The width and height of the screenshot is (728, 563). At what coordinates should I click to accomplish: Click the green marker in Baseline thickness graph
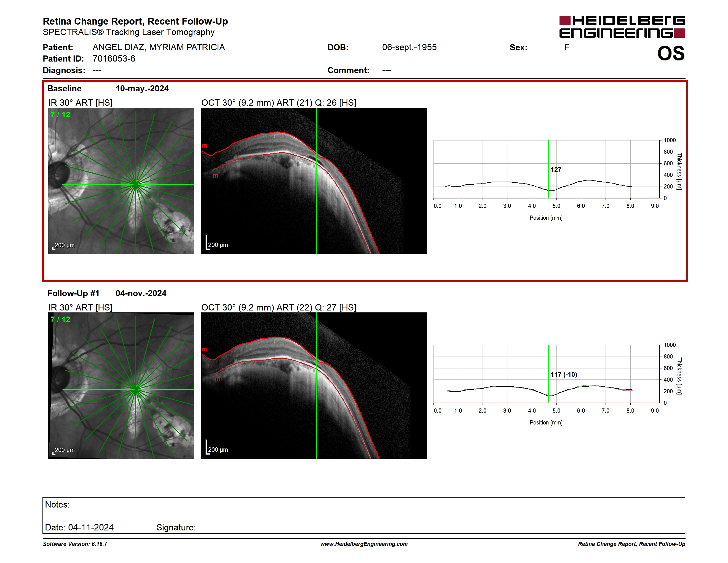(548, 169)
